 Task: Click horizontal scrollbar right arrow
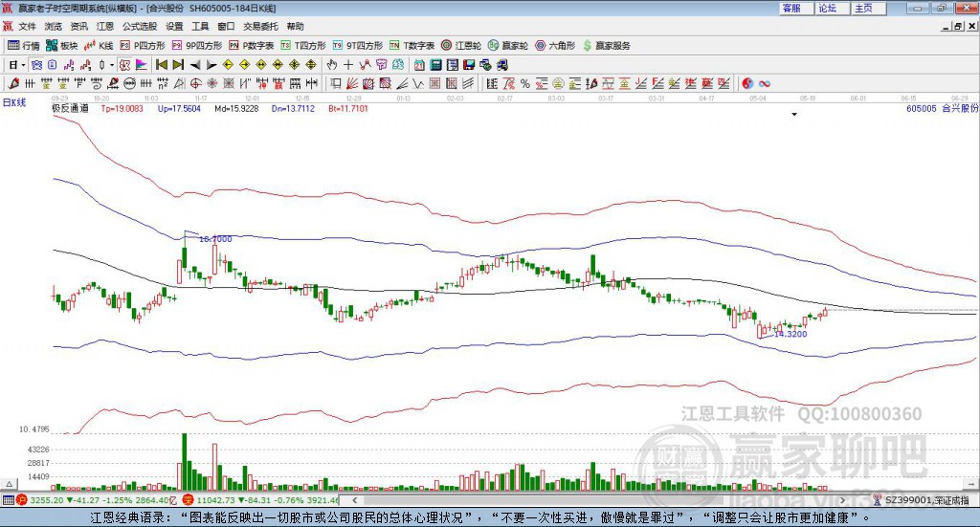click(842, 500)
